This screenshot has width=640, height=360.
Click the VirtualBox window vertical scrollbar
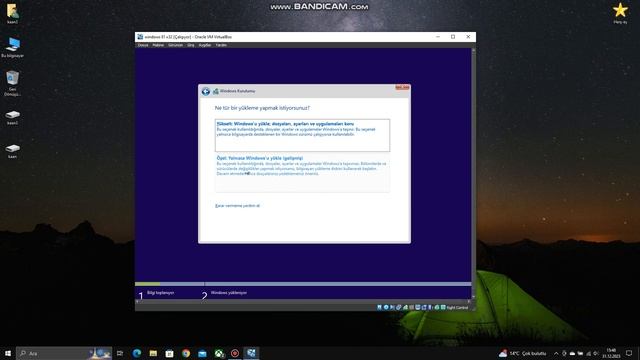(473, 173)
